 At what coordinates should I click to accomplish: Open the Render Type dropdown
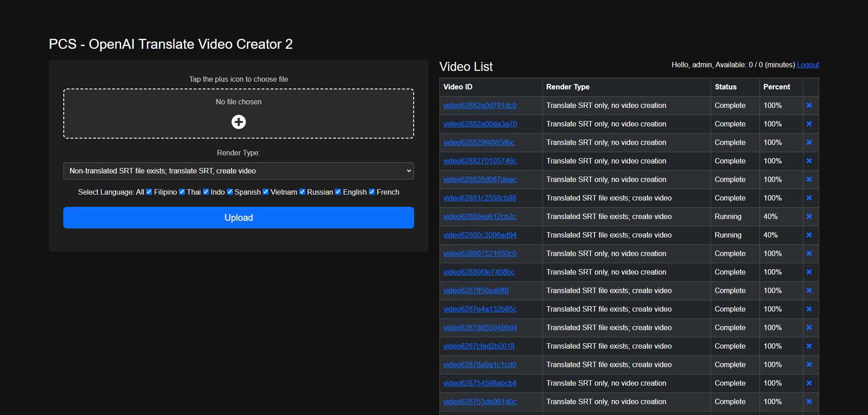239,171
